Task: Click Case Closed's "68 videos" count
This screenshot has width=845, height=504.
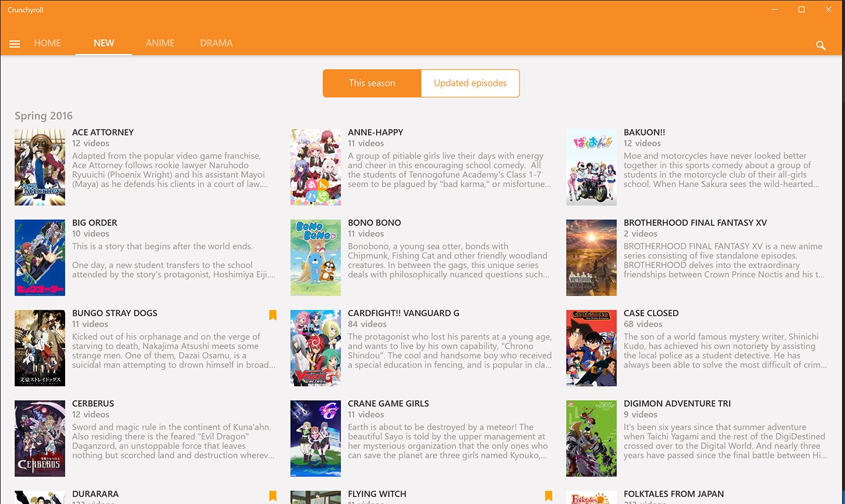Action: 643,324
